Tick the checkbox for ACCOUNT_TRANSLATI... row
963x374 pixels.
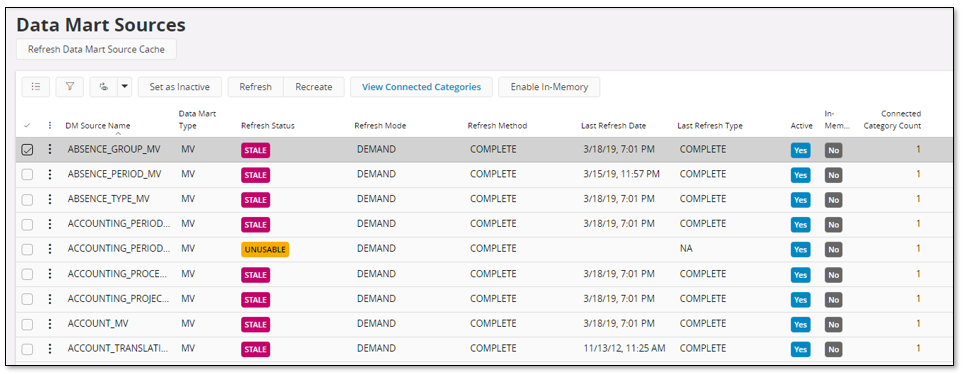pyautogui.click(x=28, y=349)
